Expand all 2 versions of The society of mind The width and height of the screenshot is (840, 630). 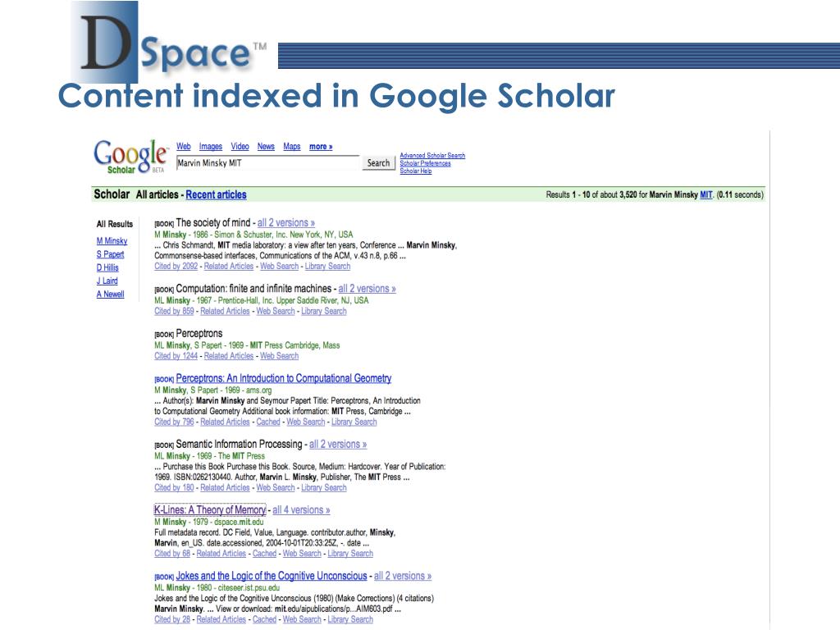point(286,223)
